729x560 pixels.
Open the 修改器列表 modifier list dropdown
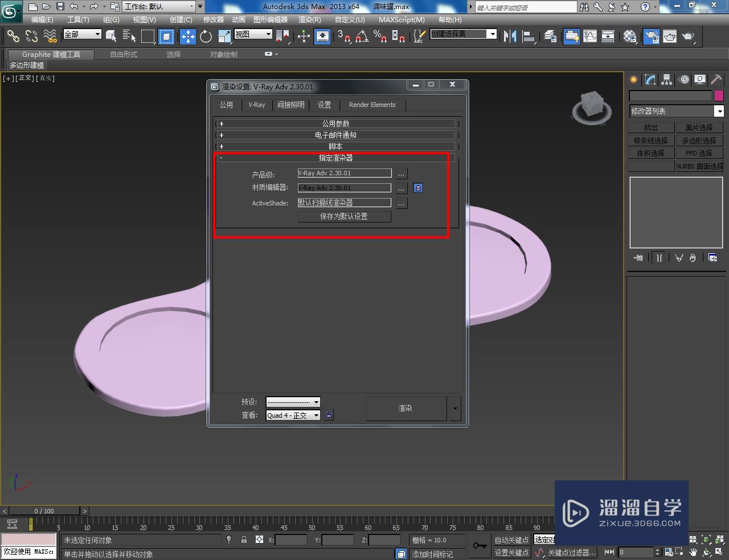coord(676,111)
